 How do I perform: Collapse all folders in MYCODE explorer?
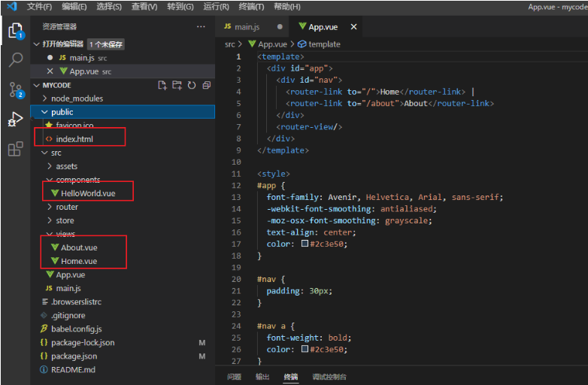[x=206, y=86]
